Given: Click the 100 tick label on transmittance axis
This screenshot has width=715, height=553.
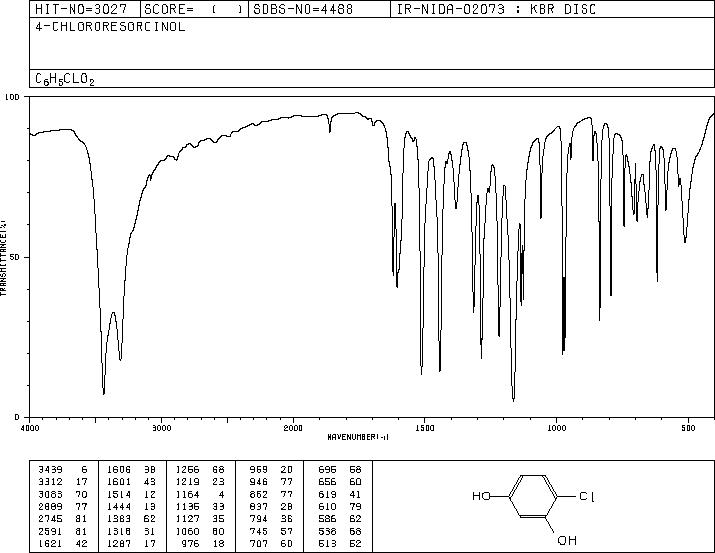Looking at the screenshot, I should coord(12,97).
